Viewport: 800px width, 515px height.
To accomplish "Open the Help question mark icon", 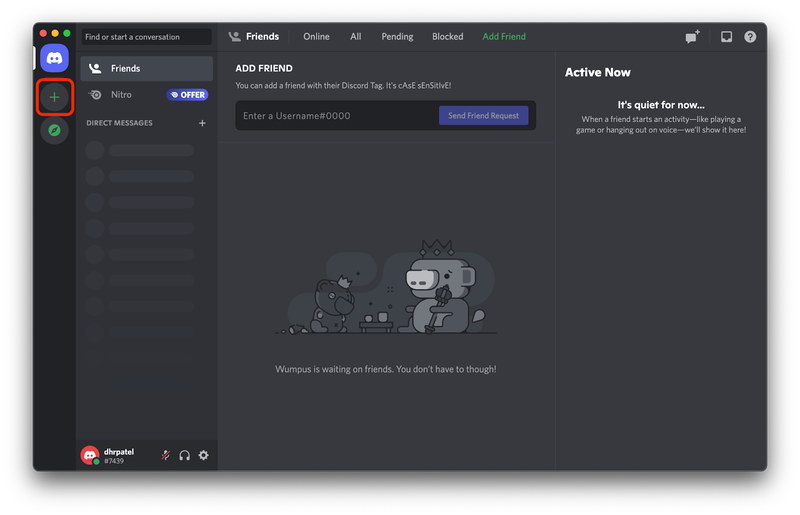I will [x=750, y=37].
